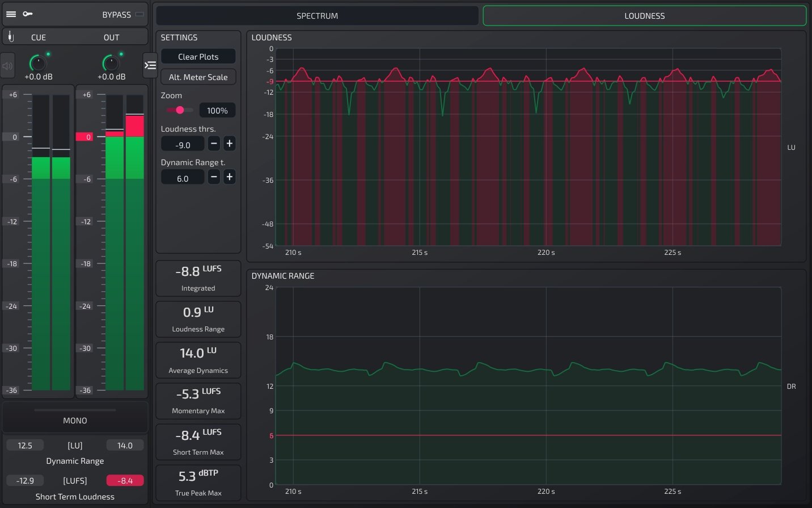Click the red 6 threshold label on Dynamic Range plot

(x=271, y=435)
